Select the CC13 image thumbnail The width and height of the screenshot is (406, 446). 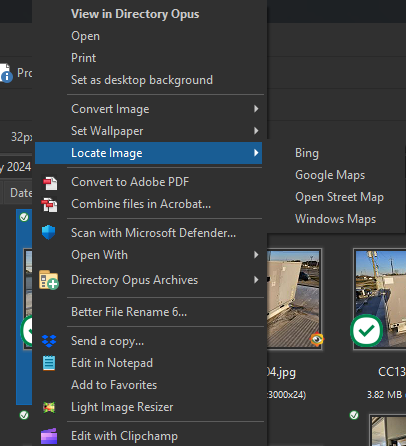(380, 299)
